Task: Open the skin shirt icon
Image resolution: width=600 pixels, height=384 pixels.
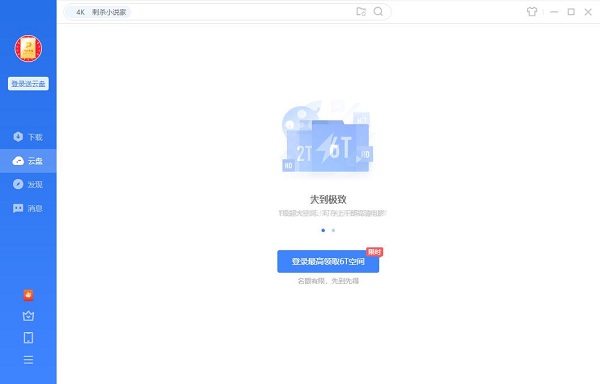Action: 532,12
